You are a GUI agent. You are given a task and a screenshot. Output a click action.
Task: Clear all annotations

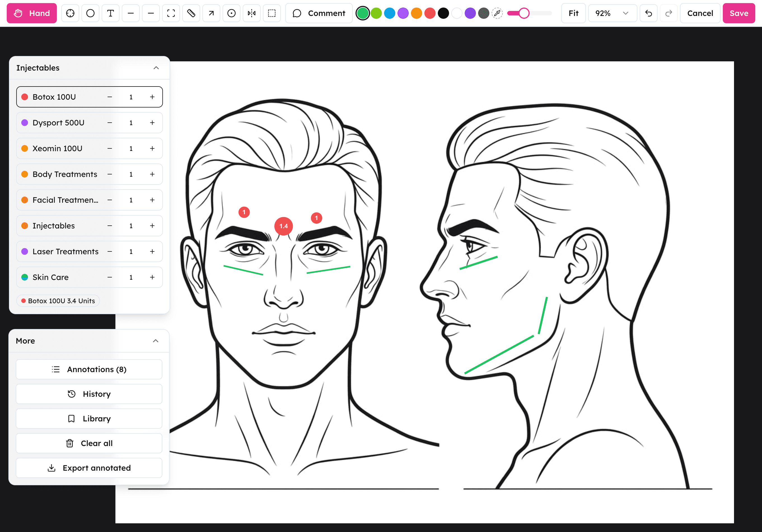coord(89,443)
